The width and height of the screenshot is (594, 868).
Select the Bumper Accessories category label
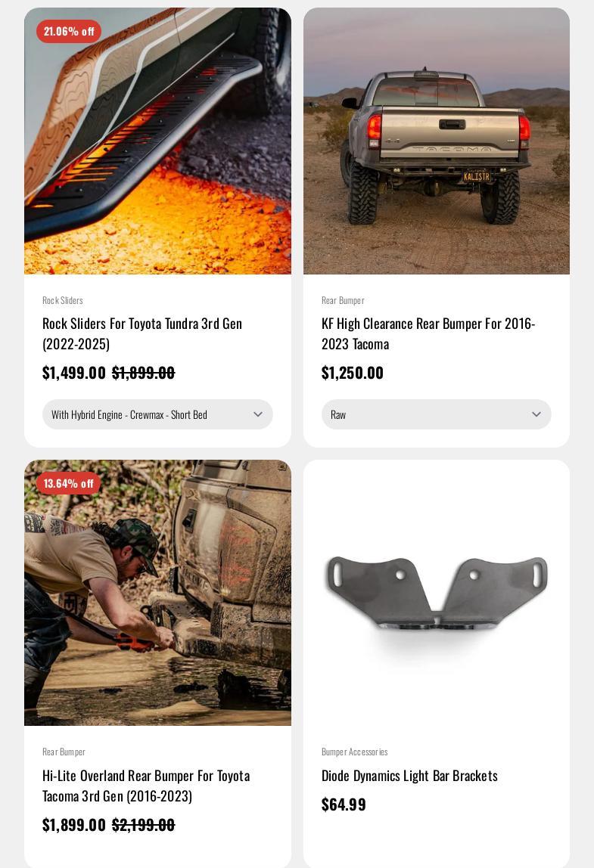pos(355,752)
